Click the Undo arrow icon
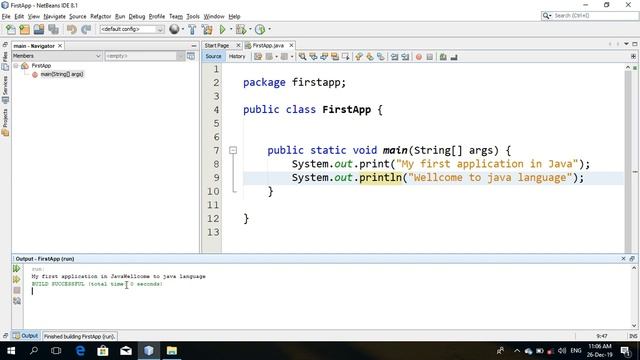 [x=71, y=29]
